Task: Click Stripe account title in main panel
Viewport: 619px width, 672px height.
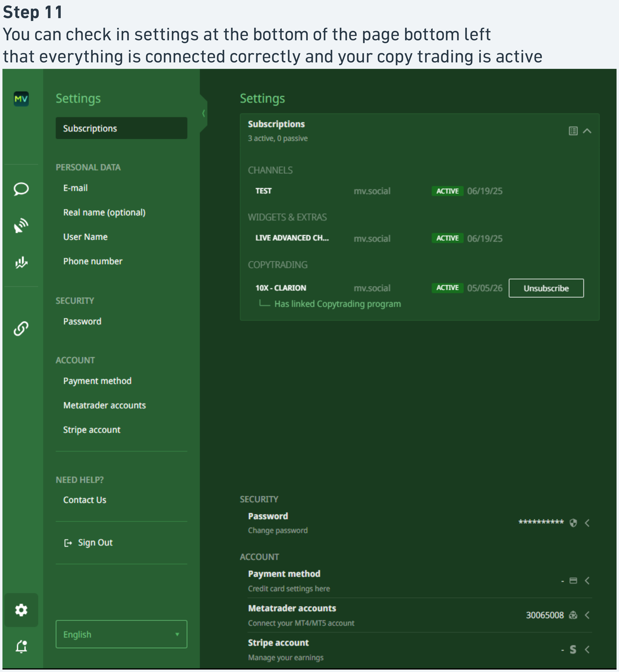Action: (x=278, y=642)
